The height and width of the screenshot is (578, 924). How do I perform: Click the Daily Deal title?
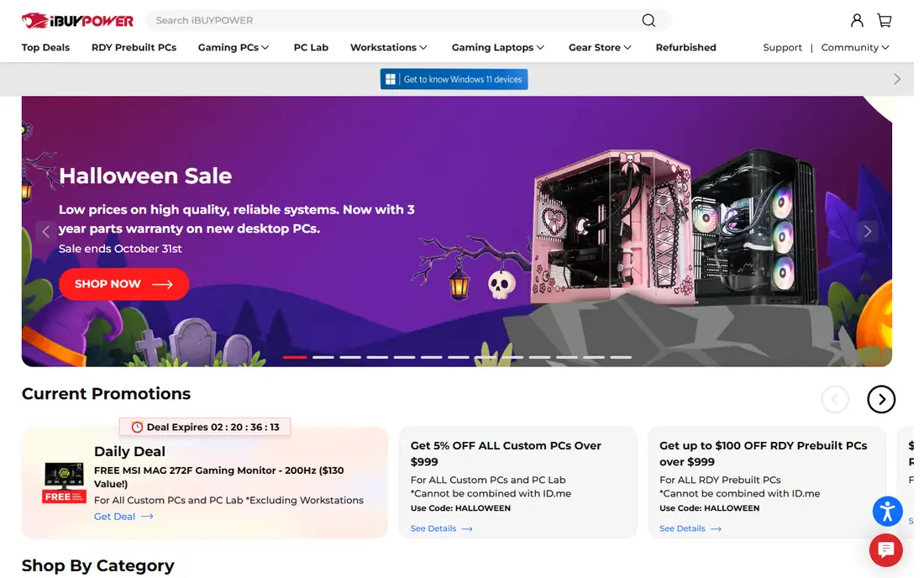click(129, 451)
